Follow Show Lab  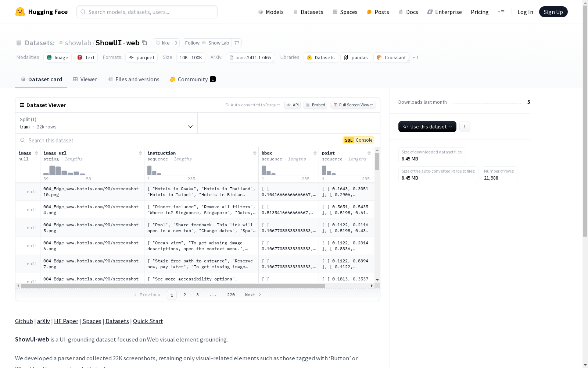tap(207, 43)
